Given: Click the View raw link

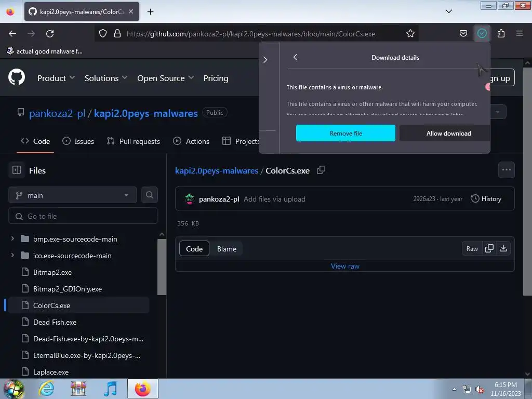Looking at the screenshot, I should [345, 266].
